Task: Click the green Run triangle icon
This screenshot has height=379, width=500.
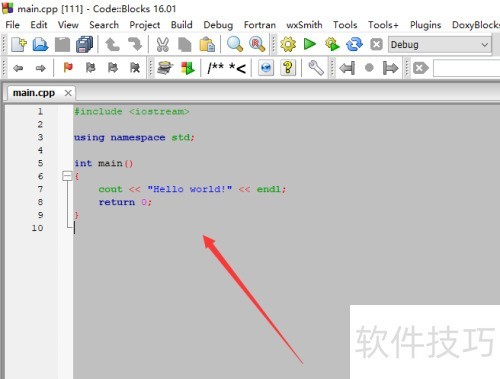Action: coord(310,44)
